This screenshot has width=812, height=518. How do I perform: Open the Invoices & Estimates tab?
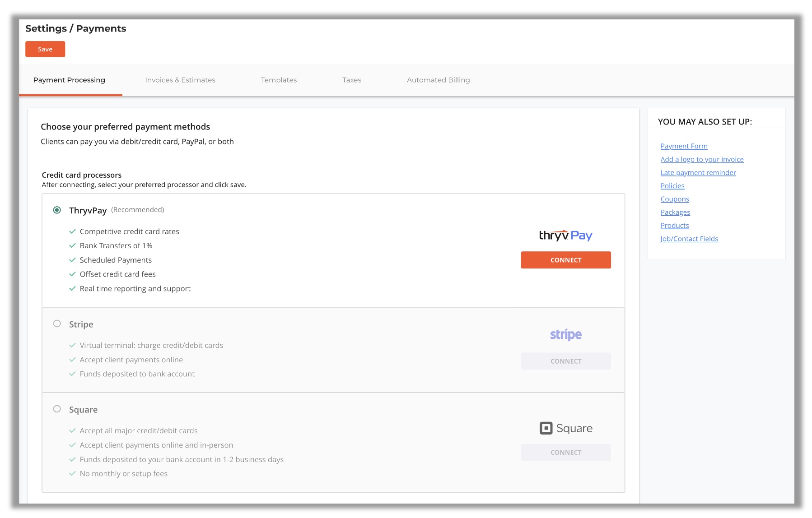pos(180,80)
